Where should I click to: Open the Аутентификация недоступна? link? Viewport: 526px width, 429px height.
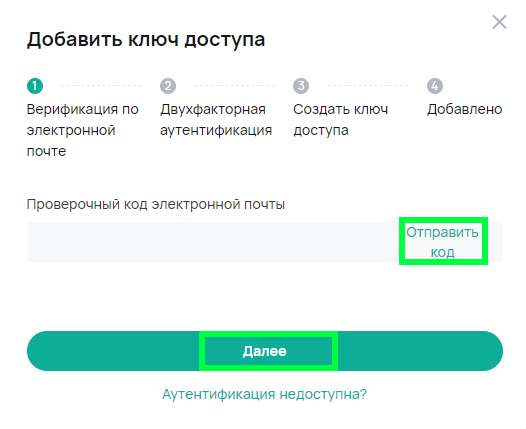[265, 394]
